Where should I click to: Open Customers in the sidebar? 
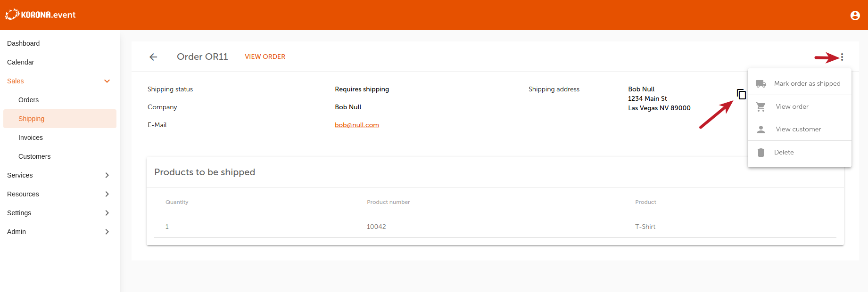34,156
